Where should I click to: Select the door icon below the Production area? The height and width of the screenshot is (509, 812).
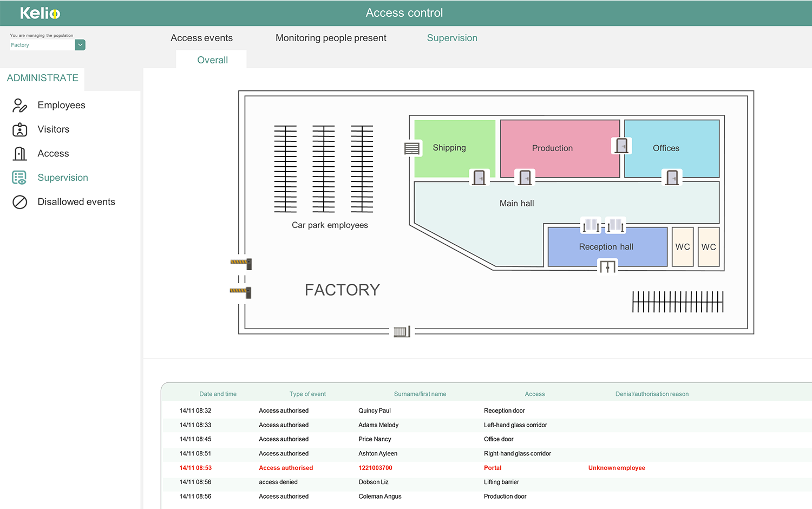(x=525, y=177)
